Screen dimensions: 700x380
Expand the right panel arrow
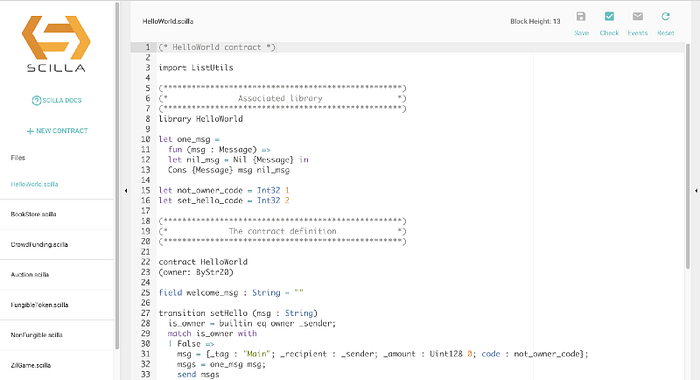coord(696,191)
